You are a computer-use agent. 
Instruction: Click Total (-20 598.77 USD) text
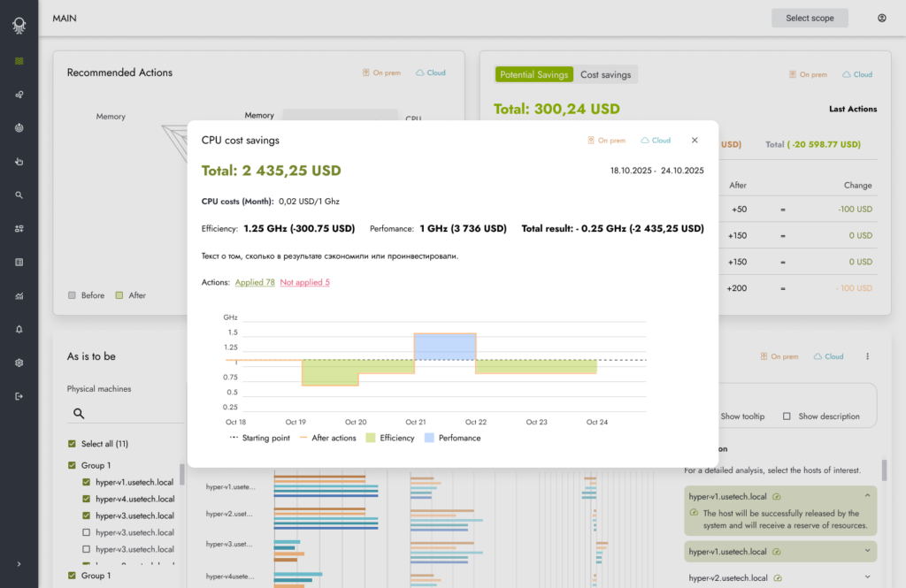click(x=813, y=144)
